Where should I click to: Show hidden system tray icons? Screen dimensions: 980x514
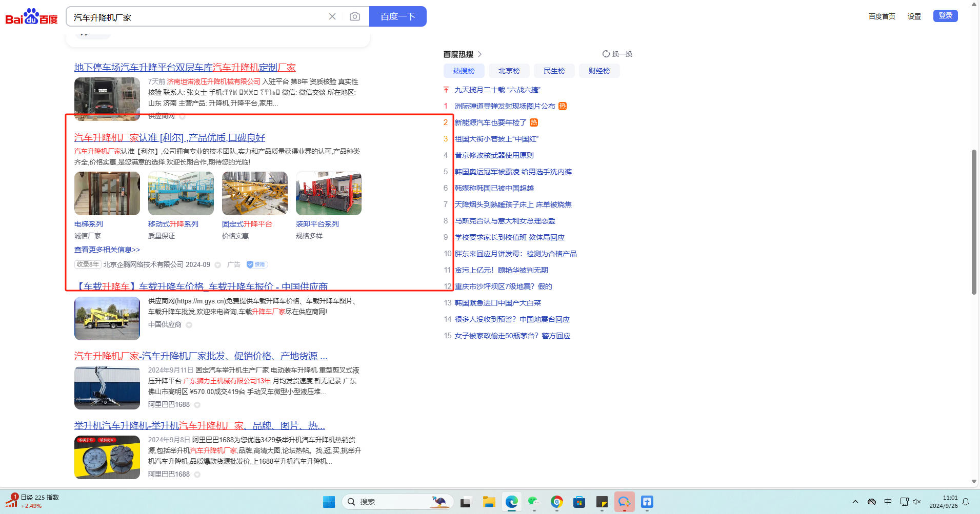click(855, 502)
